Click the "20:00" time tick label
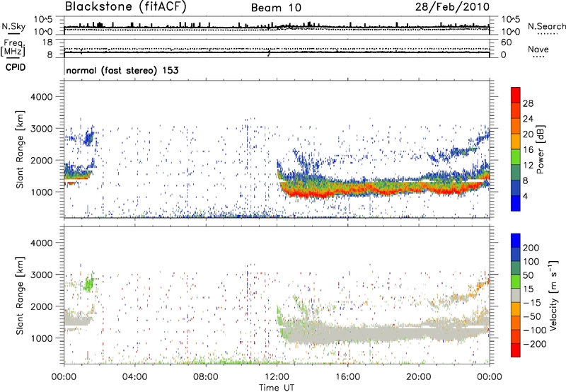The image size is (566, 392). coord(419,377)
